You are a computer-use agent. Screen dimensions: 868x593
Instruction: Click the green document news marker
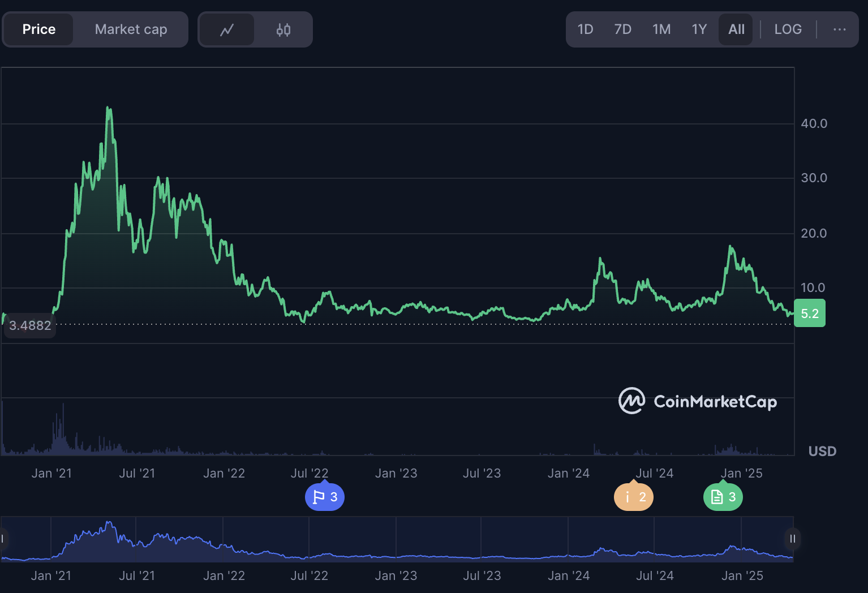point(723,497)
